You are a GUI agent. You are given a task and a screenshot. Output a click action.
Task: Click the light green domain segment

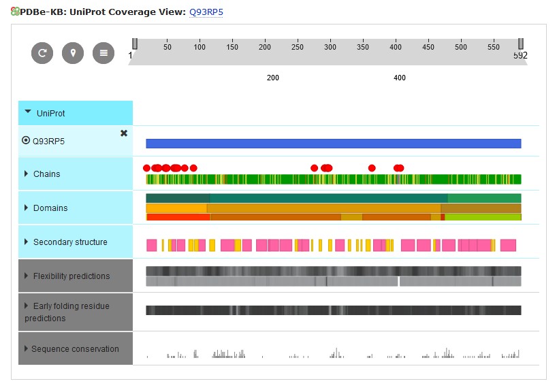pyautogui.click(x=483, y=217)
